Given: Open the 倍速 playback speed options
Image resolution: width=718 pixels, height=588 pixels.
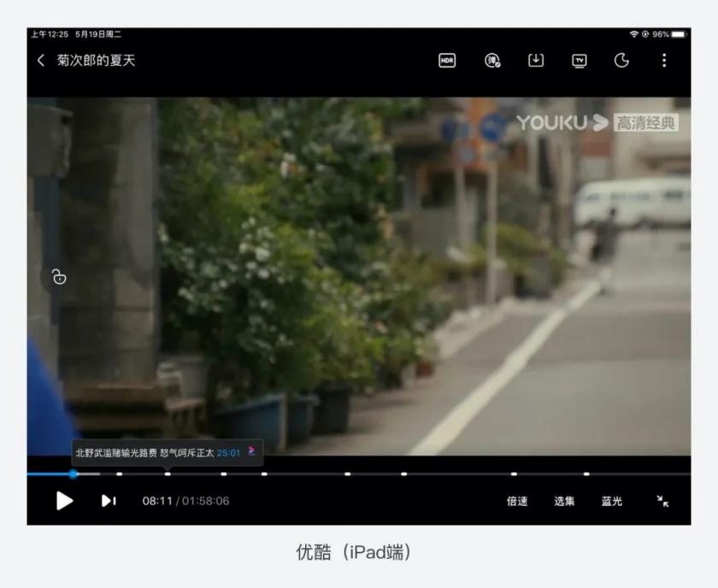Looking at the screenshot, I should click(517, 501).
